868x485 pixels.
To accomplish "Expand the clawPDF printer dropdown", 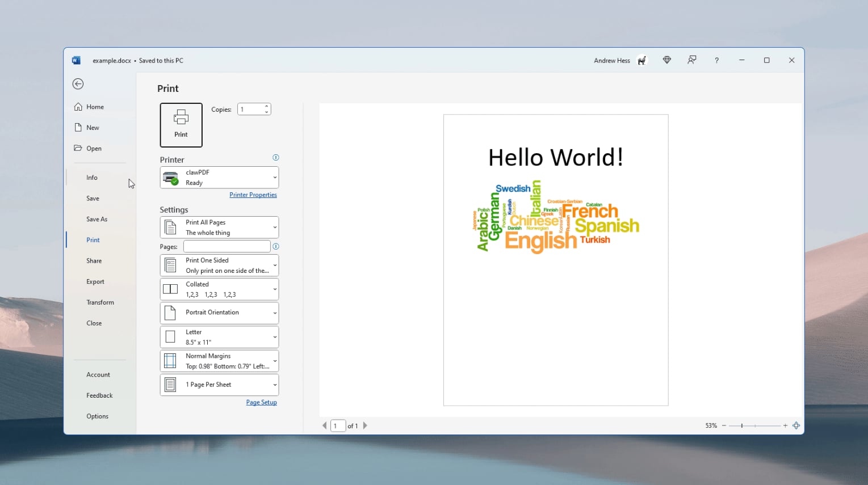I will 219,178.
